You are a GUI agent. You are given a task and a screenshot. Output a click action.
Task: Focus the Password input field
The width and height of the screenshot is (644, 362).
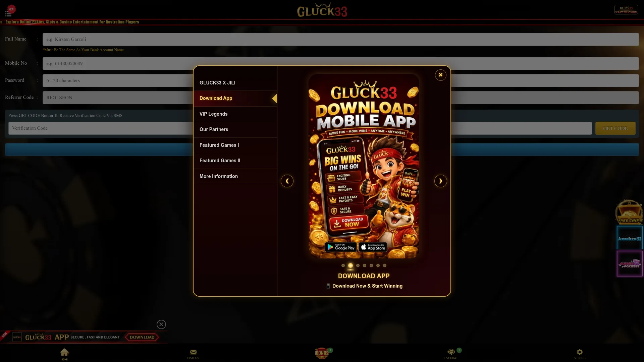pos(340,80)
